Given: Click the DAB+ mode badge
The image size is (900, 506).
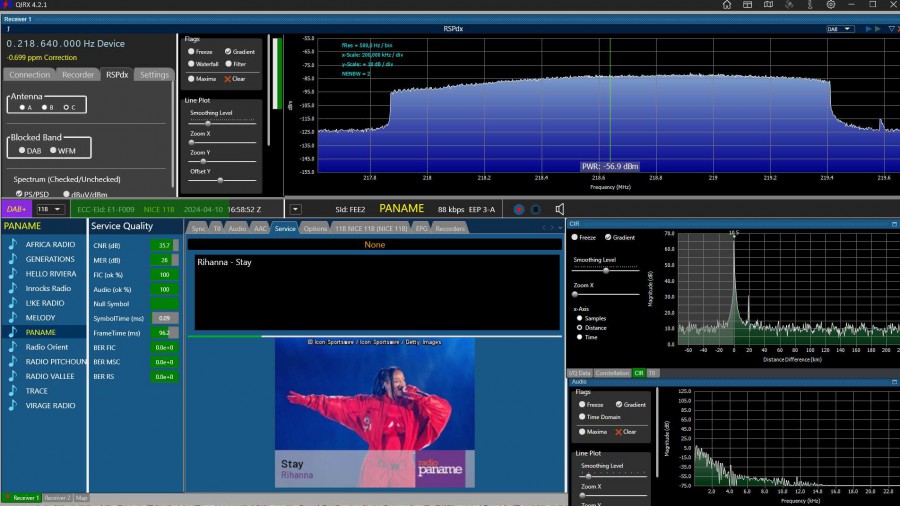Looking at the screenshot, I should (x=16, y=209).
